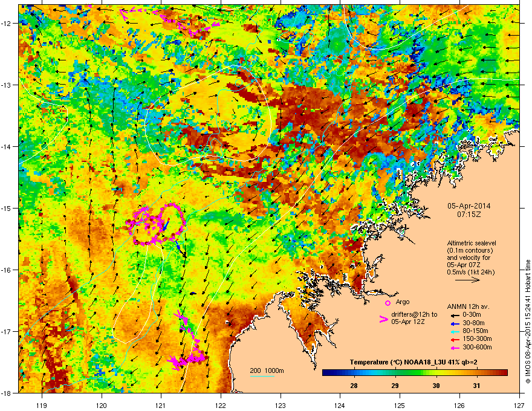Click the longitude axis label 119
Screen dimensions: 532x411
(x=42, y=405)
